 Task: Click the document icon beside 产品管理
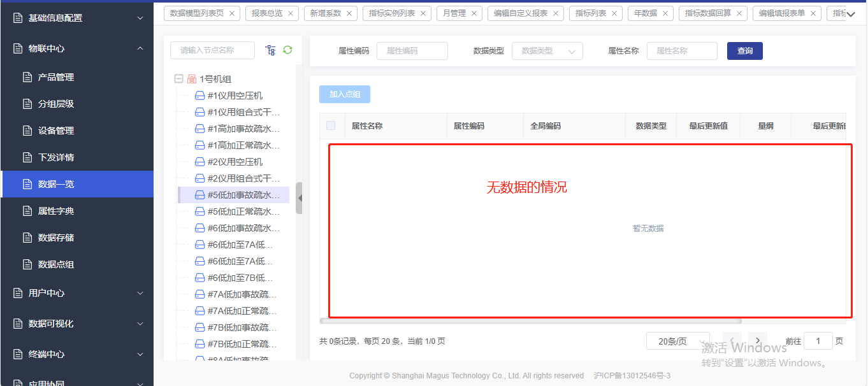[x=27, y=77]
